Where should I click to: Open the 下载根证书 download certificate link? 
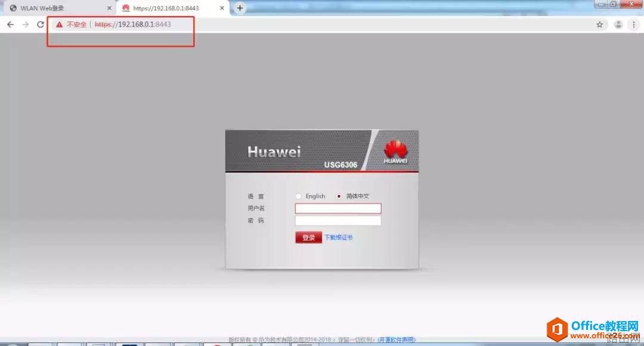(x=339, y=238)
